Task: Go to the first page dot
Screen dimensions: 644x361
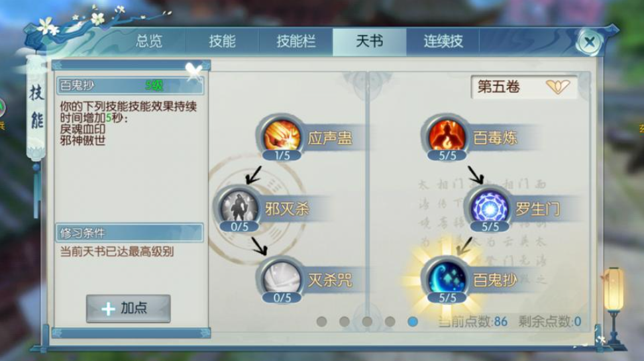Action: click(x=321, y=321)
